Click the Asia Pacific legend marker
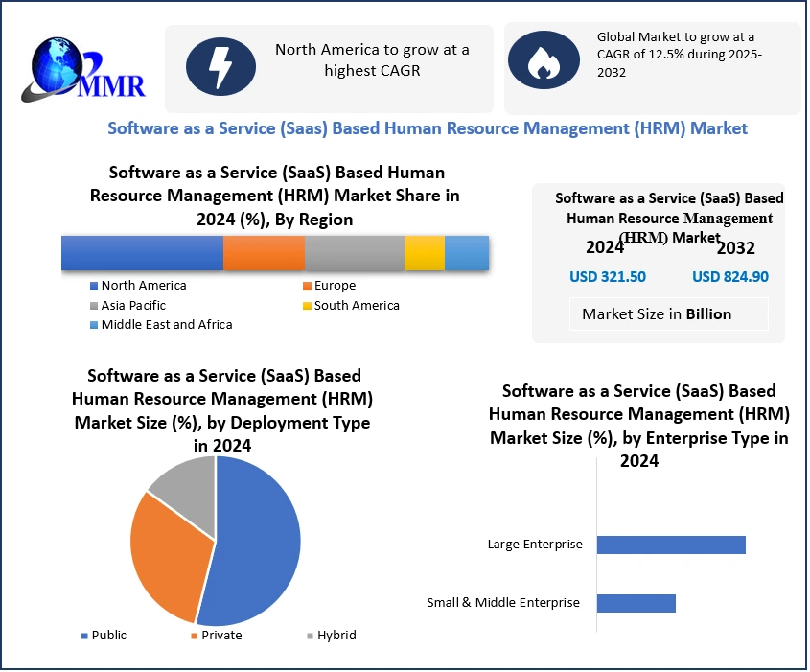810x672 pixels. tap(94, 306)
